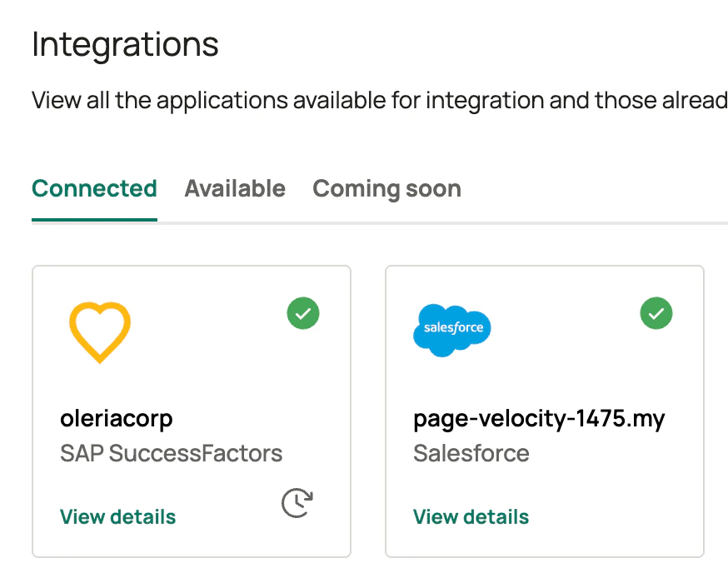Click the green checkmark on oleriacorp card
Screen dimensions: 728x578
point(303,313)
